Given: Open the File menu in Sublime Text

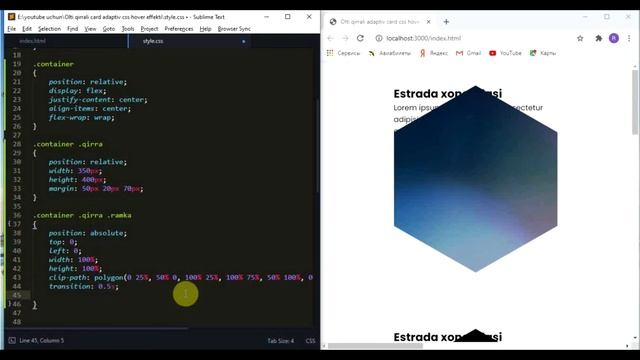Looking at the screenshot, I should pos(11,29).
